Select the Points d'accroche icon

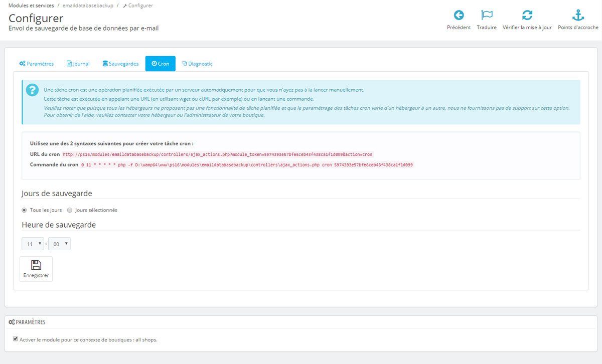pyautogui.click(x=578, y=16)
